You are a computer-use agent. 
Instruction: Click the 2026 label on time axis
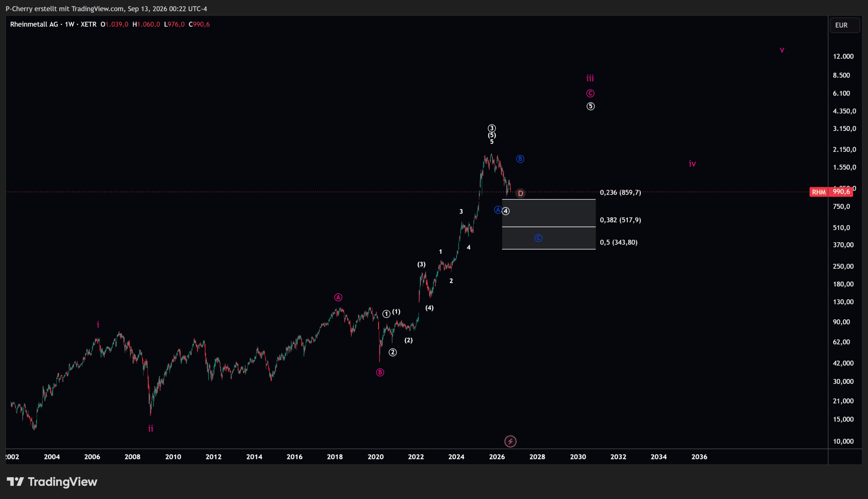[x=497, y=457]
